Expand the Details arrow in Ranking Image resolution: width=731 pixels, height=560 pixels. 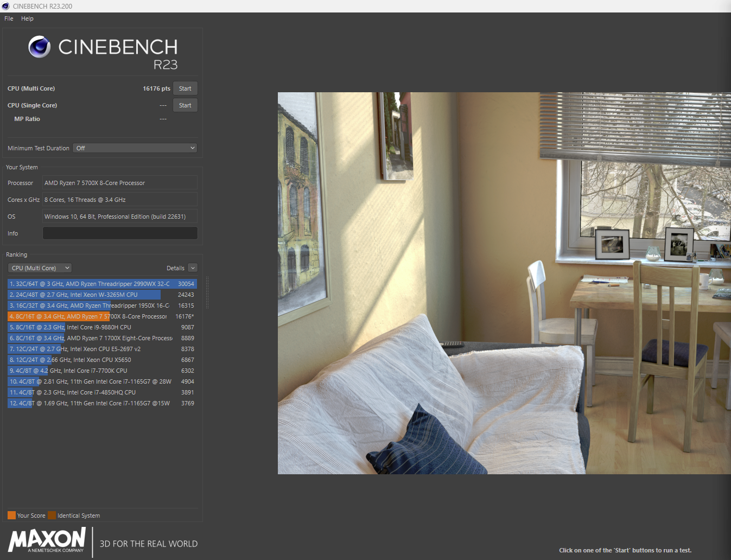pyautogui.click(x=193, y=268)
